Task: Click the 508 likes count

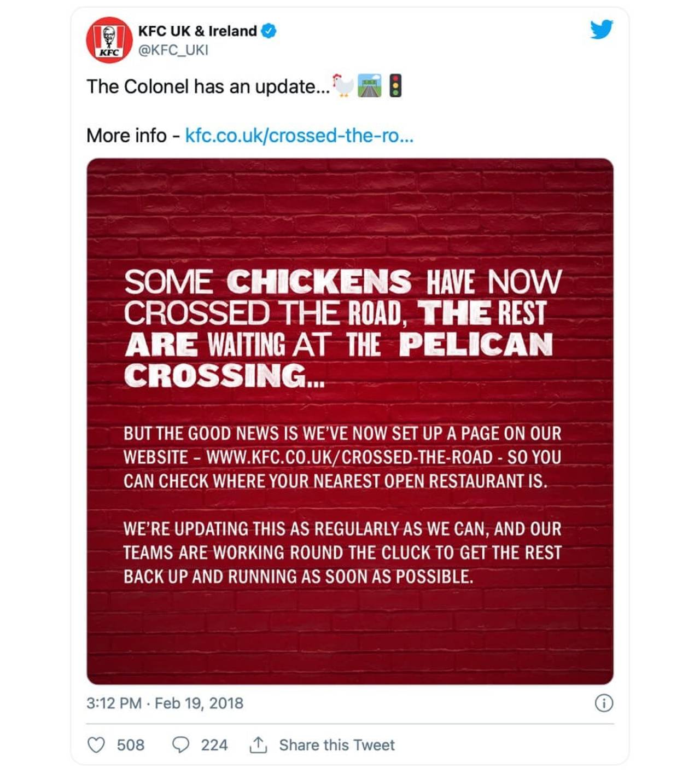Action: click(130, 745)
